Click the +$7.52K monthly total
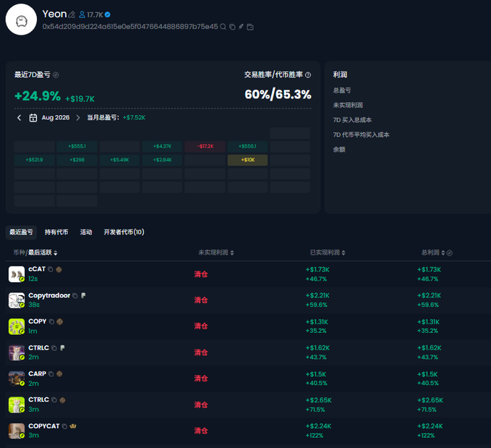 click(x=134, y=117)
